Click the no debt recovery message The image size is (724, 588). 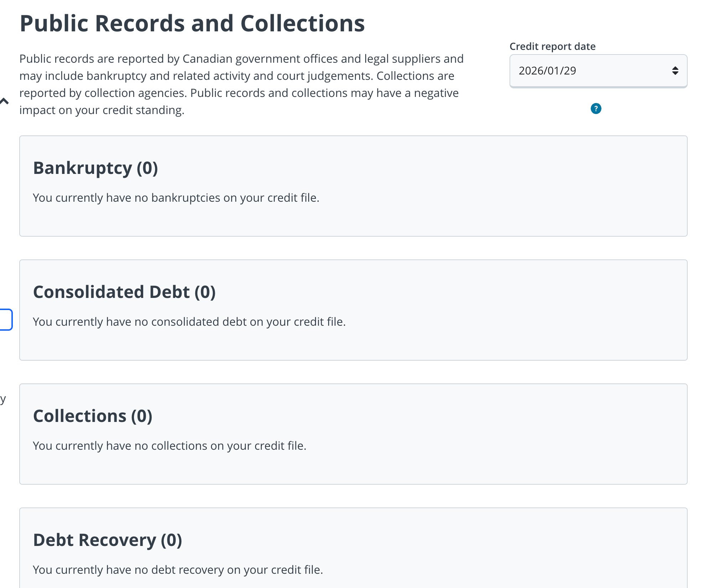pos(178,570)
